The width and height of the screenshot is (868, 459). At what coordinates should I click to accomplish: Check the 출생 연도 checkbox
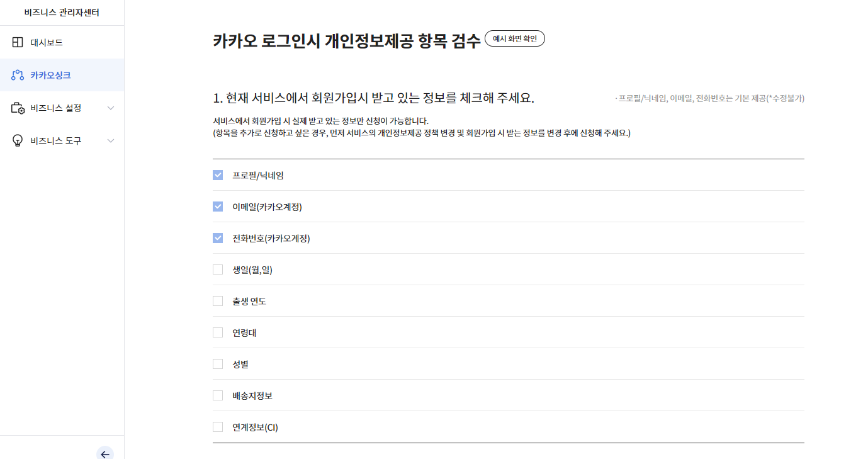coord(218,301)
